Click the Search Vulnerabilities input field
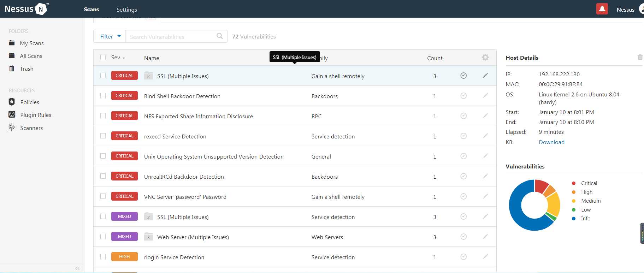This screenshot has width=644, height=273. pos(176,36)
